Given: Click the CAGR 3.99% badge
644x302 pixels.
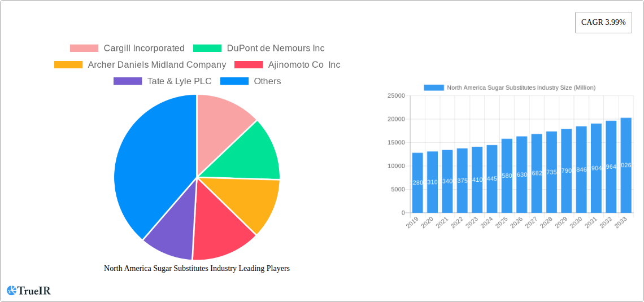Looking at the screenshot, I should [x=603, y=23].
